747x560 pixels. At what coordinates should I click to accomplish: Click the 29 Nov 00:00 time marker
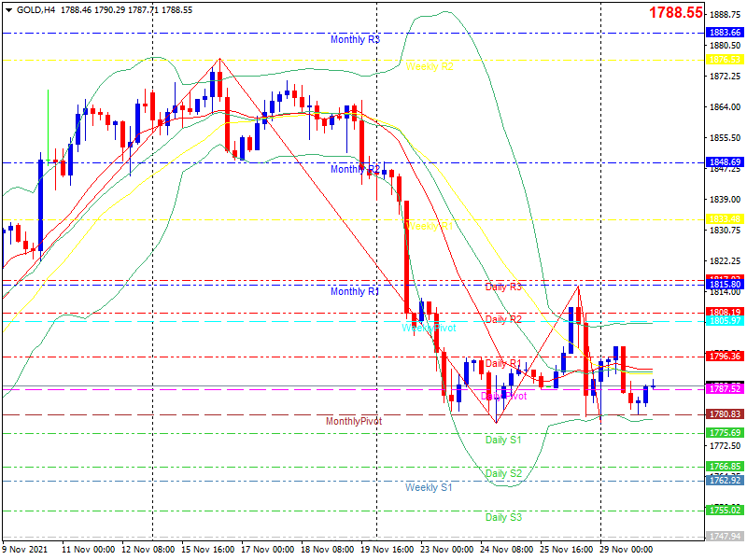[x=626, y=549]
